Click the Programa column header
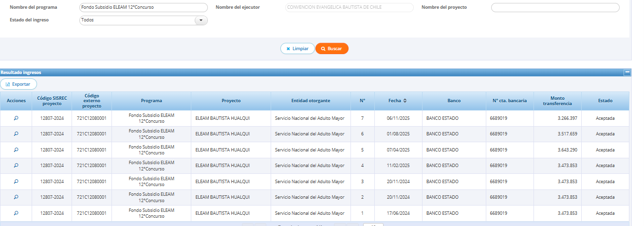Image resolution: width=644 pixels, height=226 pixels. [x=151, y=101]
